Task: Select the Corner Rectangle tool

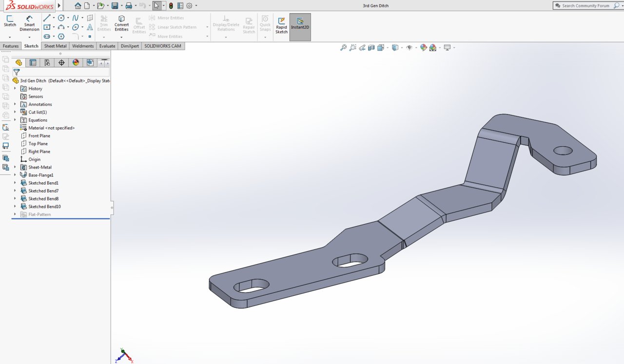Action: click(x=47, y=27)
